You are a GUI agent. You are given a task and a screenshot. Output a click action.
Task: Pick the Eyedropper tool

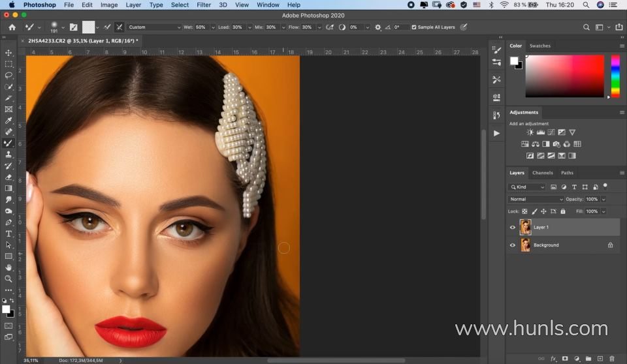pos(8,121)
